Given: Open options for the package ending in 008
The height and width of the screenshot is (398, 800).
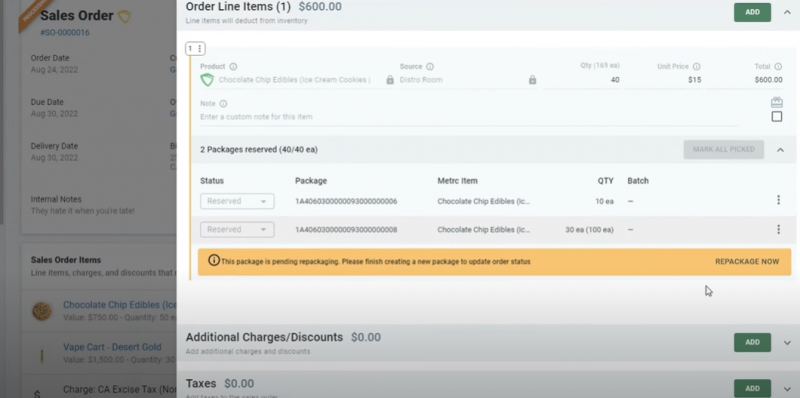Looking at the screenshot, I should (778, 229).
